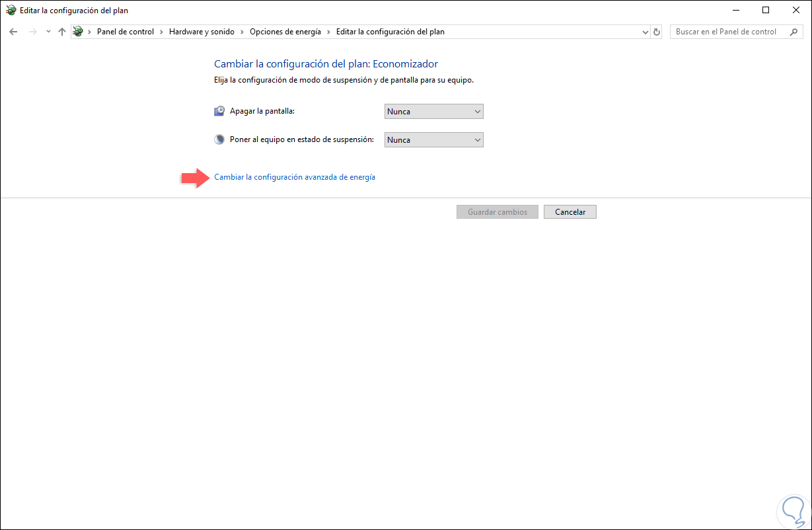Maximize the window
Image resolution: width=812 pixels, height=530 pixels.
coord(766,10)
